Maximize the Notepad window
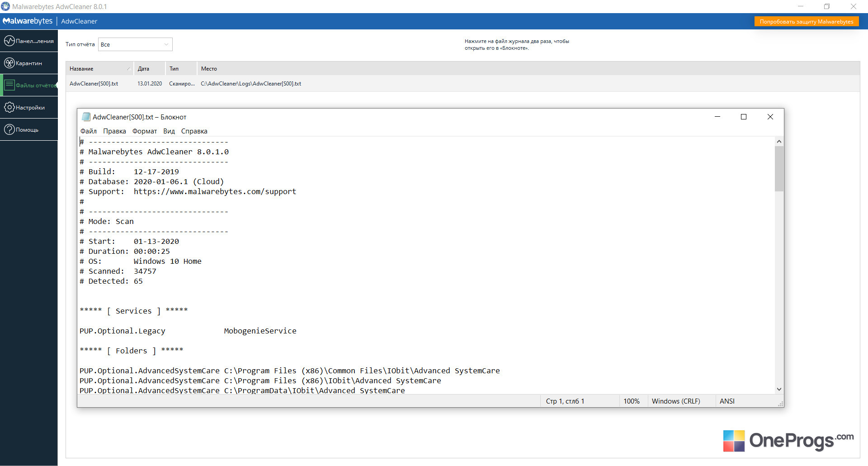Viewport: 868px width, 466px height. tap(744, 117)
